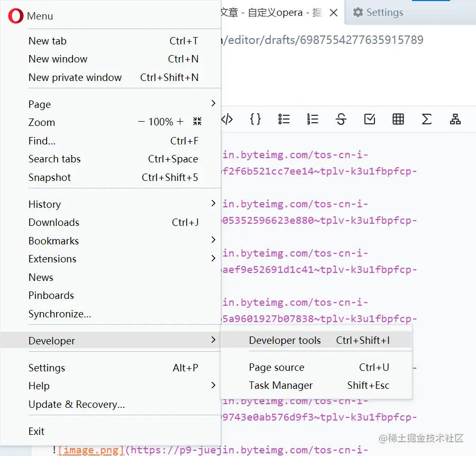Reset zoom with the fullscreen arrows icon
Screen dimensions: 476x456
[197, 122]
